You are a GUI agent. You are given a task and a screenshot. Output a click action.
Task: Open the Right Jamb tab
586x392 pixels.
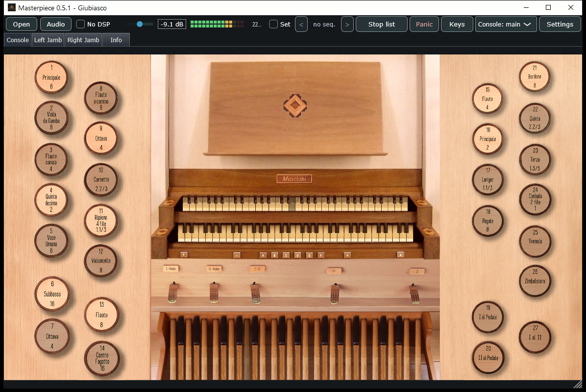coord(83,40)
